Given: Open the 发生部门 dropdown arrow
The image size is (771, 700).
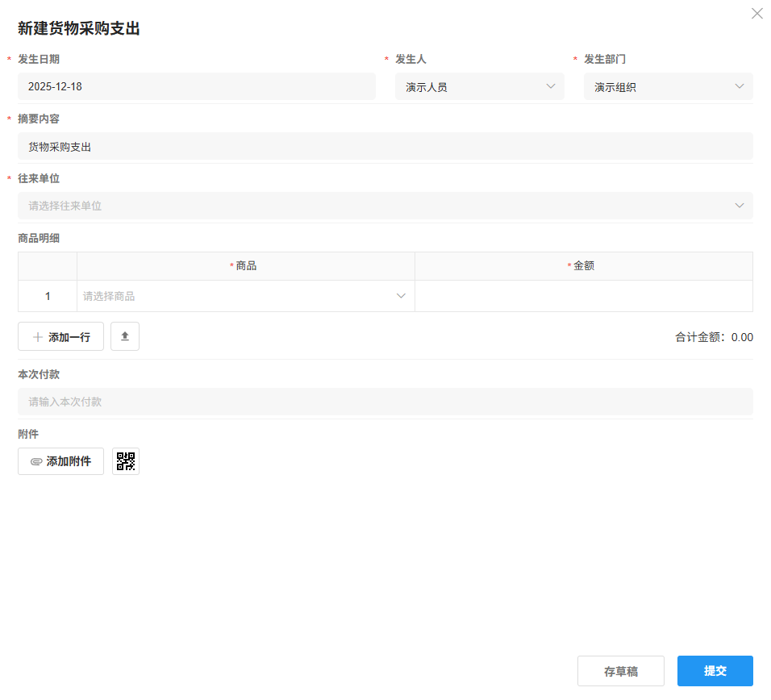Looking at the screenshot, I should point(740,85).
